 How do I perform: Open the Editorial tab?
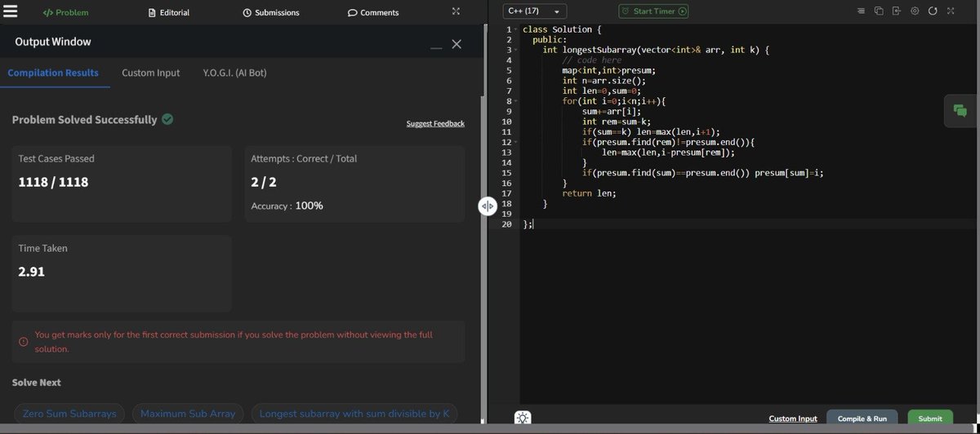pyautogui.click(x=169, y=12)
